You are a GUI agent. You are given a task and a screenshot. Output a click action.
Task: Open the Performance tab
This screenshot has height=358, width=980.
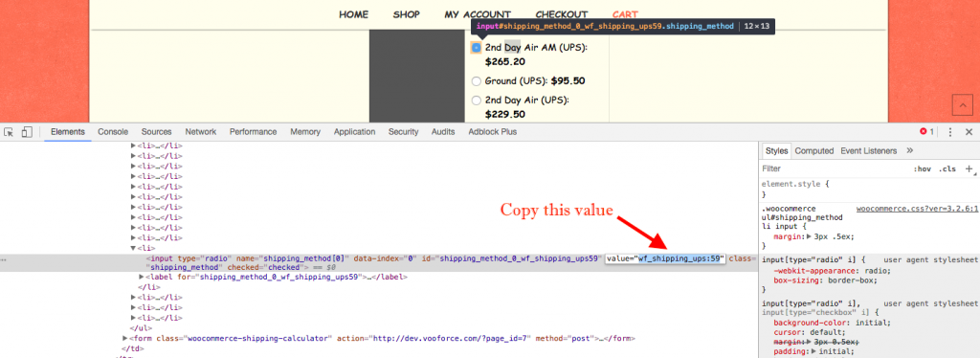(253, 132)
